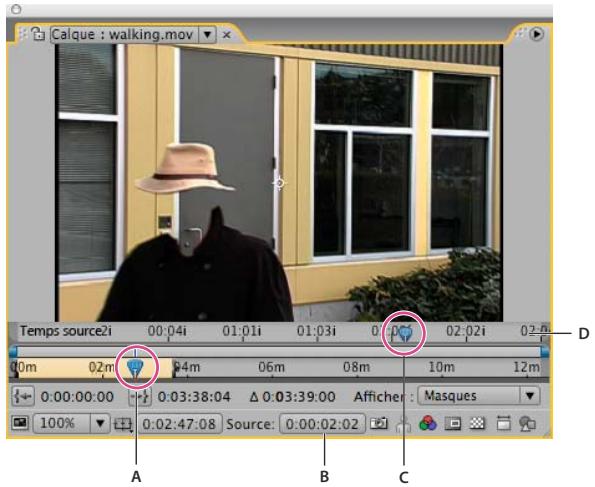Image resolution: width=595 pixels, height=487 pixels.
Task: Click the Set Out point button
Action: tap(140, 397)
